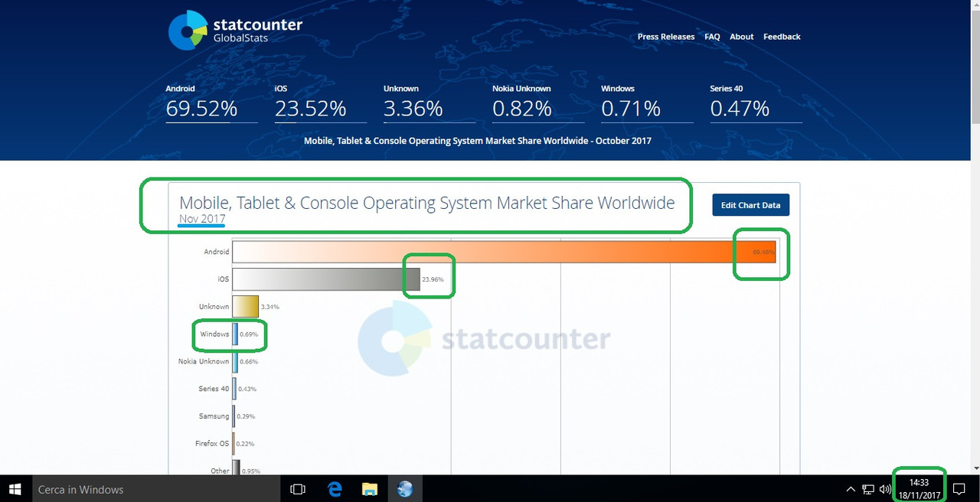The image size is (980, 502).
Task: Click the Windows chart row label
Action: (x=214, y=334)
